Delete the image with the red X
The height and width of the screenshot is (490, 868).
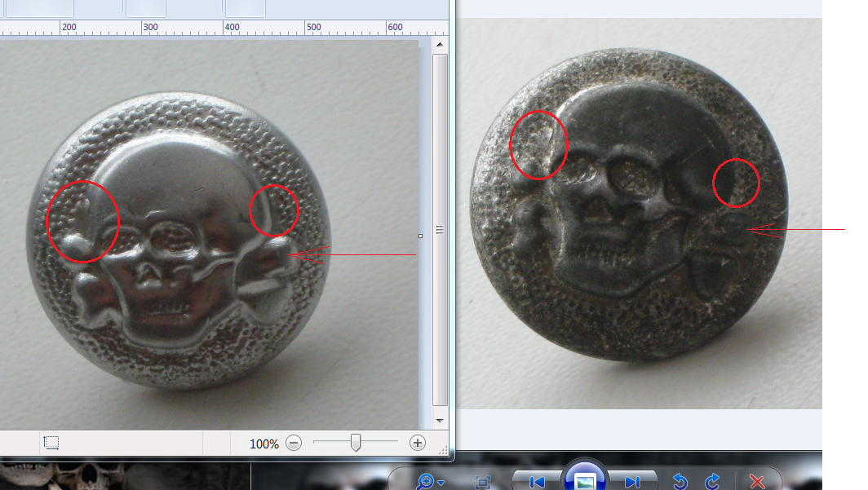[x=757, y=482]
